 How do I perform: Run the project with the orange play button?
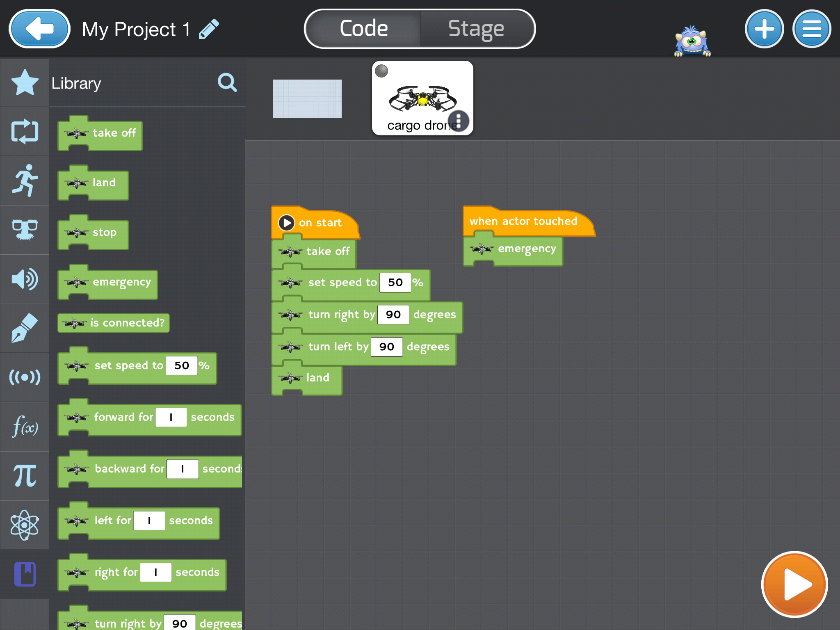click(794, 584)
